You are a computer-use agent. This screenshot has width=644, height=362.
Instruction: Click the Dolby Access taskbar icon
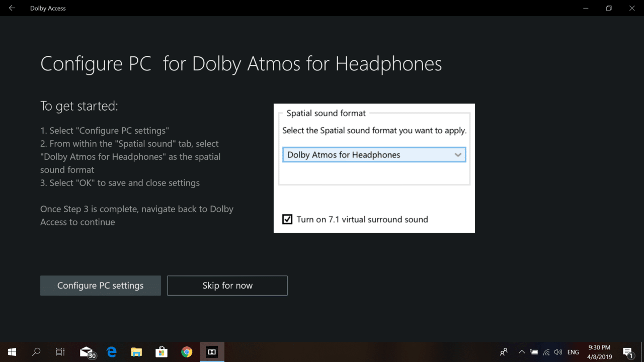pos(212,352)
